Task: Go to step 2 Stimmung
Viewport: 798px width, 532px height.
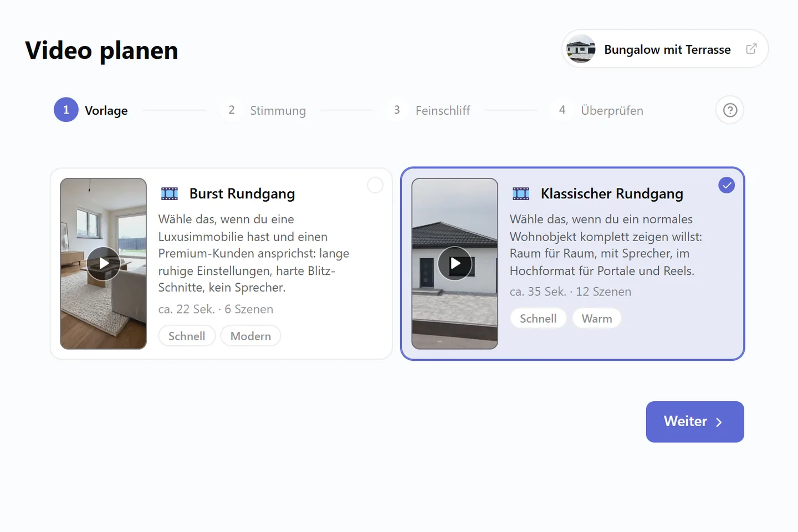Action: coord(263,110)
